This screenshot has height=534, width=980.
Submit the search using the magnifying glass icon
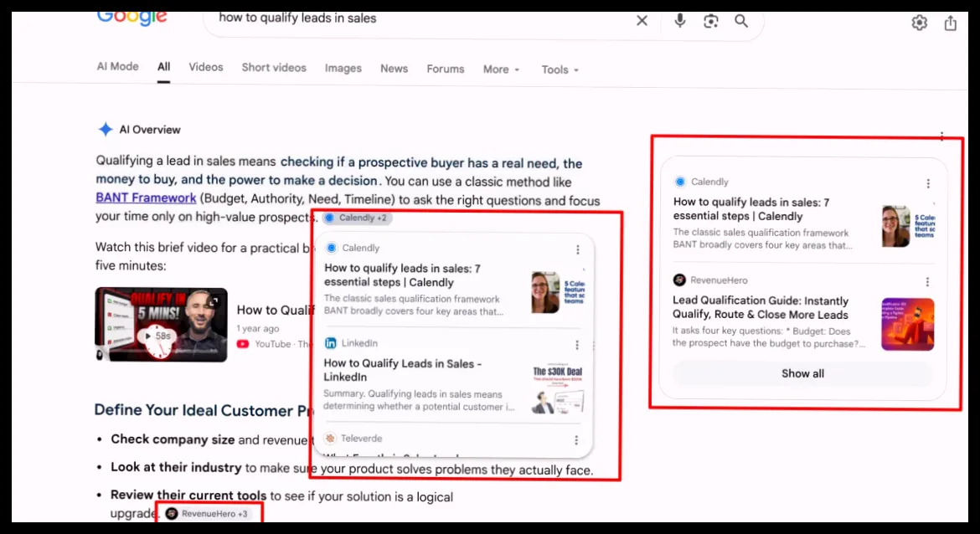(741, 21)
